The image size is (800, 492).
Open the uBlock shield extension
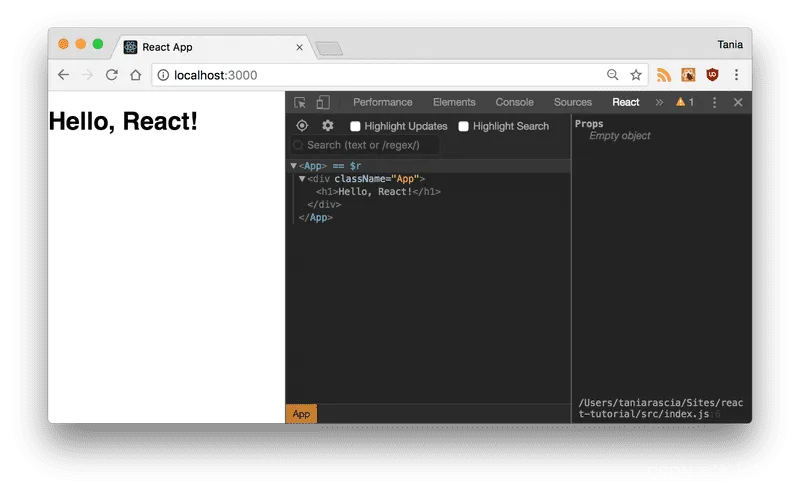tap(712, 75)
